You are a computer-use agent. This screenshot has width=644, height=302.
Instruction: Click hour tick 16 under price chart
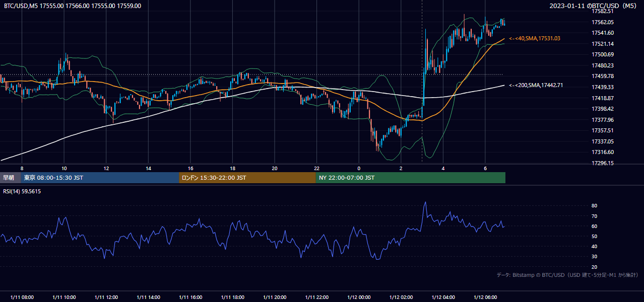pyautogui.click(x=190, y=168)
